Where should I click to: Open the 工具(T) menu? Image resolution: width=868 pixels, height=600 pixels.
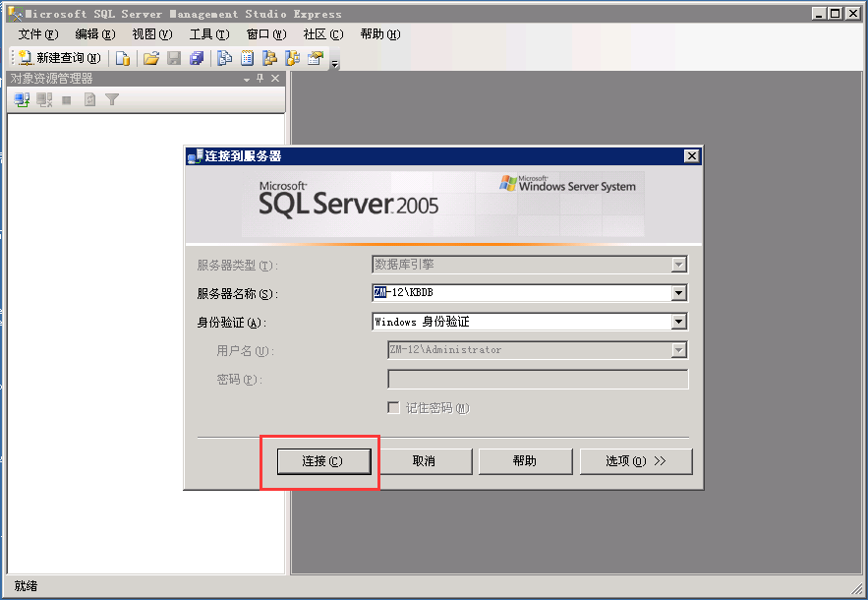coord(209,34)
